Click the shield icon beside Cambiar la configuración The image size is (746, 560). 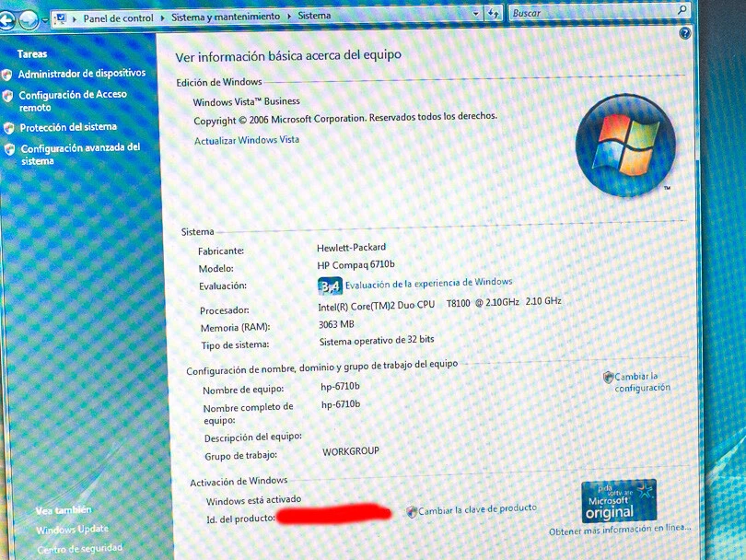click(x=606, y=376)
